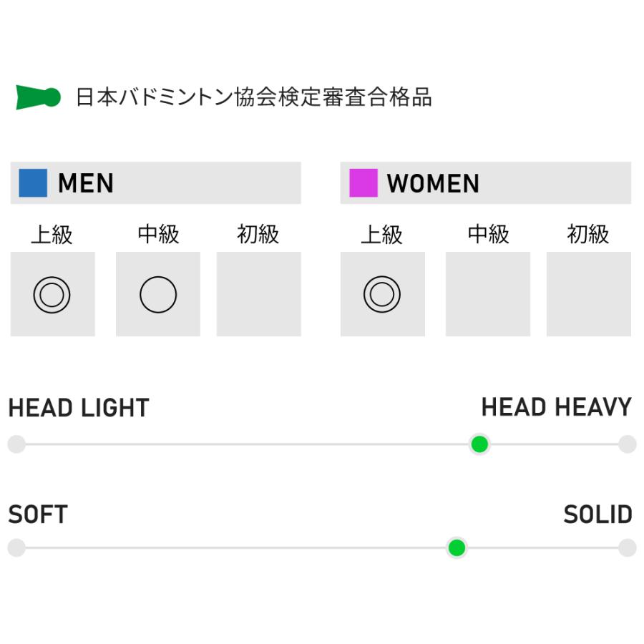Click the HEAD HEAVY label

pyautogui.click(x=556, y=408)
